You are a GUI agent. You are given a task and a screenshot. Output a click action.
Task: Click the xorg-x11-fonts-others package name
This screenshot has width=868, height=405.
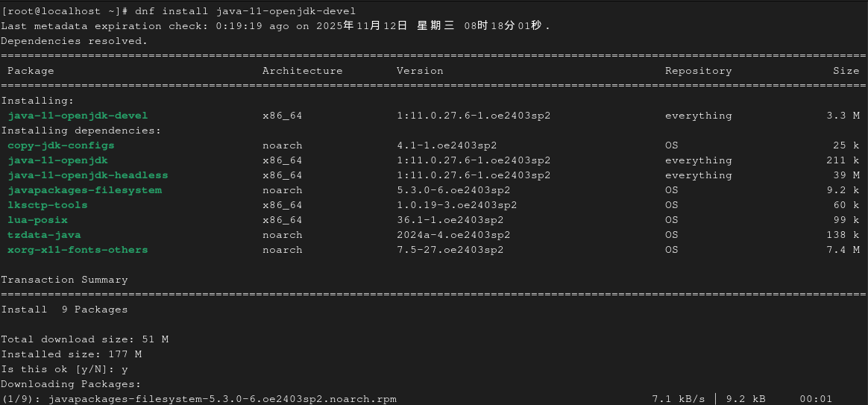pos(78,250)
